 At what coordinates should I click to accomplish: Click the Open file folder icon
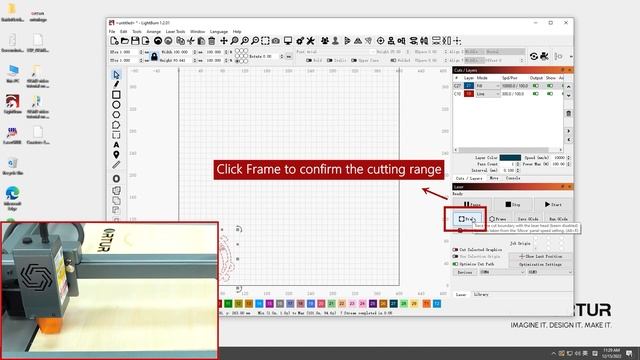[x=125, y=41]
